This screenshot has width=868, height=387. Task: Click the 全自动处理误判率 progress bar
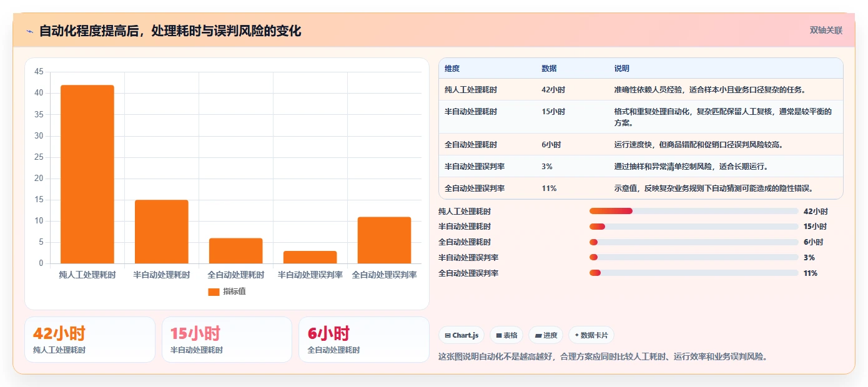pyautogui.click(x=694, y=273)
